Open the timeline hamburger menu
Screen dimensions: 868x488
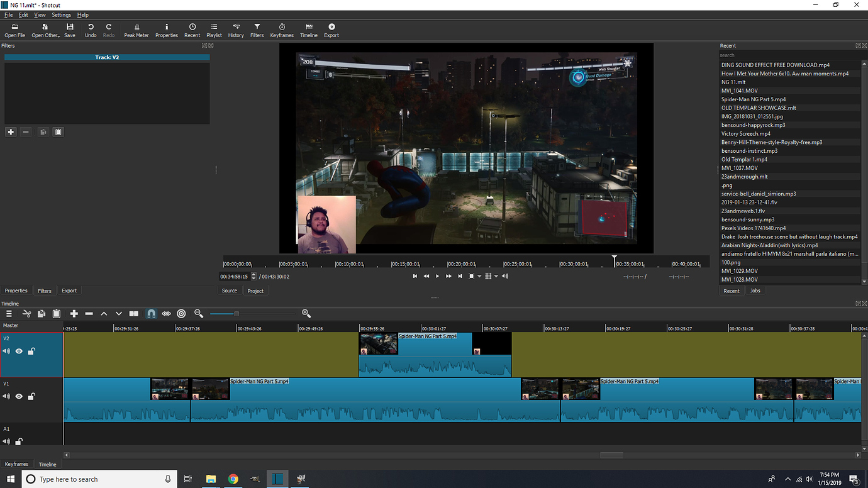[x=9, y=313]
